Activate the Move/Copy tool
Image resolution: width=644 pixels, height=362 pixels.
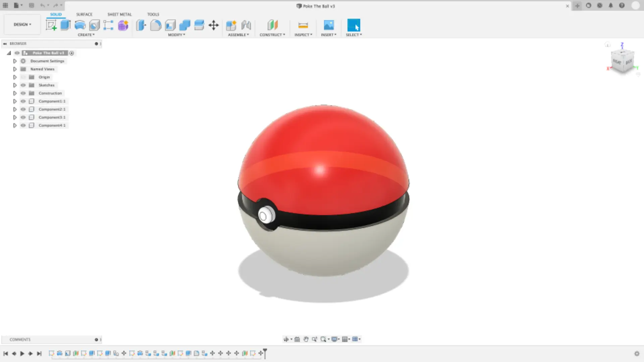click(x=214, y=25)
